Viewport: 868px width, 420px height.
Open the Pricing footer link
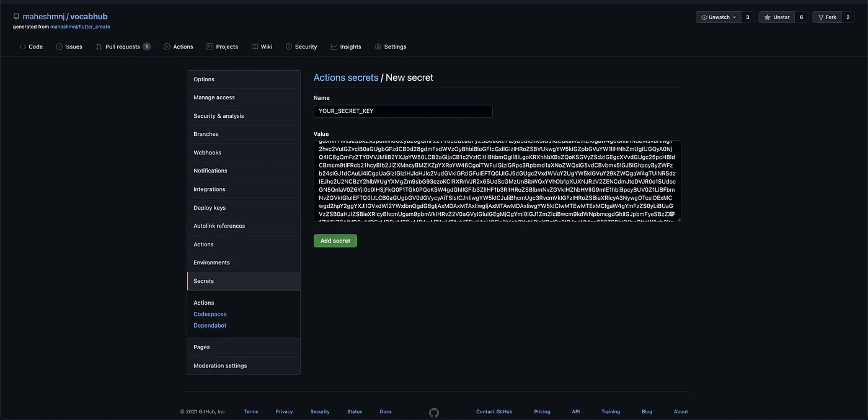coord(542,412)
